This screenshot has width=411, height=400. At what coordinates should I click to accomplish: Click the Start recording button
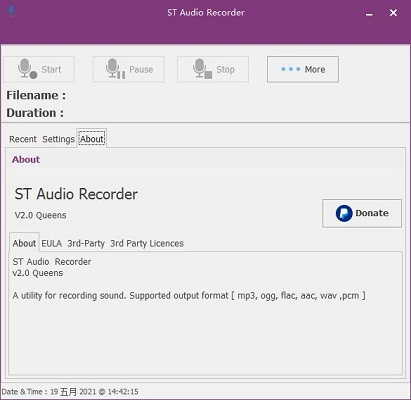coord(39,69)
